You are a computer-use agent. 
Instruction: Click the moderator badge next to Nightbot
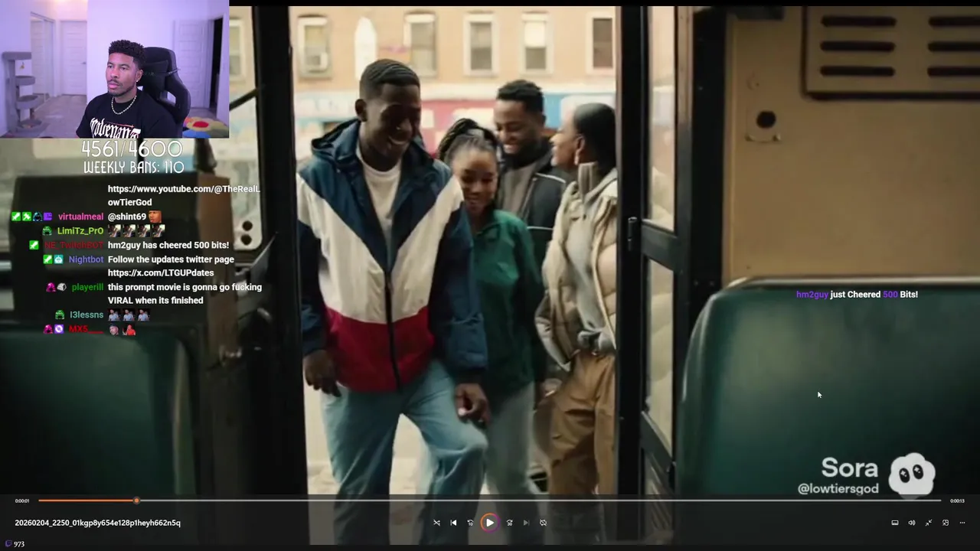47,259
